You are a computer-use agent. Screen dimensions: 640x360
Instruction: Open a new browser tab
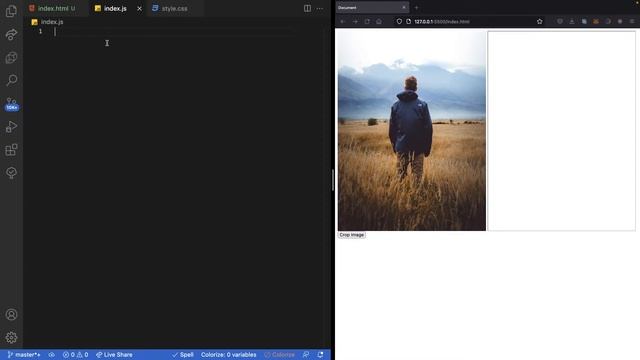coord(416,7)
